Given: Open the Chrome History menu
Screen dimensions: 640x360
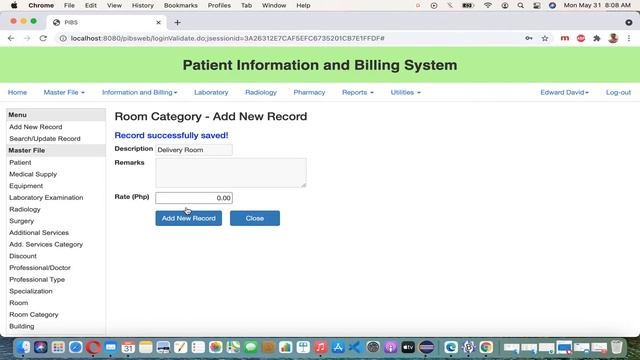Looking at the screenshot, I should pyautogui.click(x=142, y=5).
